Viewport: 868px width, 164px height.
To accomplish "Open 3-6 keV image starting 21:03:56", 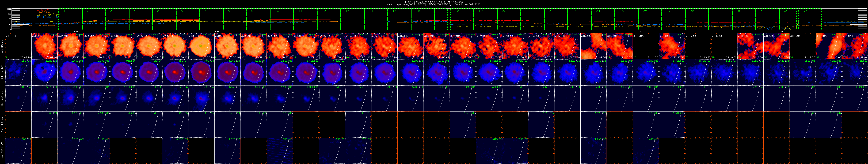I will (x=462, y=46).
